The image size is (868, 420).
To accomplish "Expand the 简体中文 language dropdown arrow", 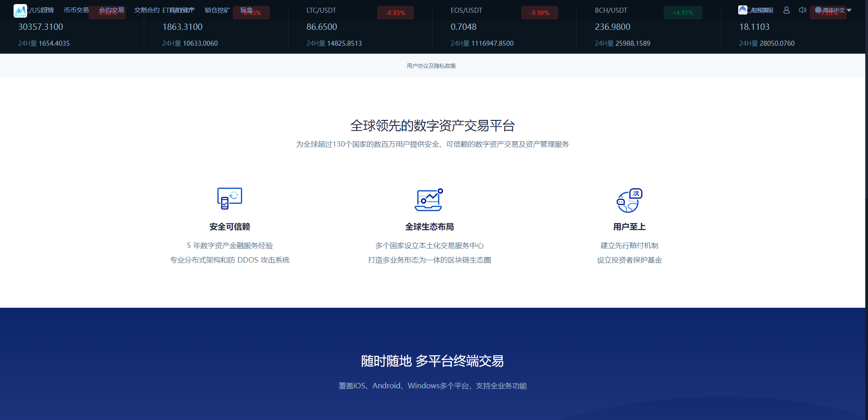I will coord(849,10).
